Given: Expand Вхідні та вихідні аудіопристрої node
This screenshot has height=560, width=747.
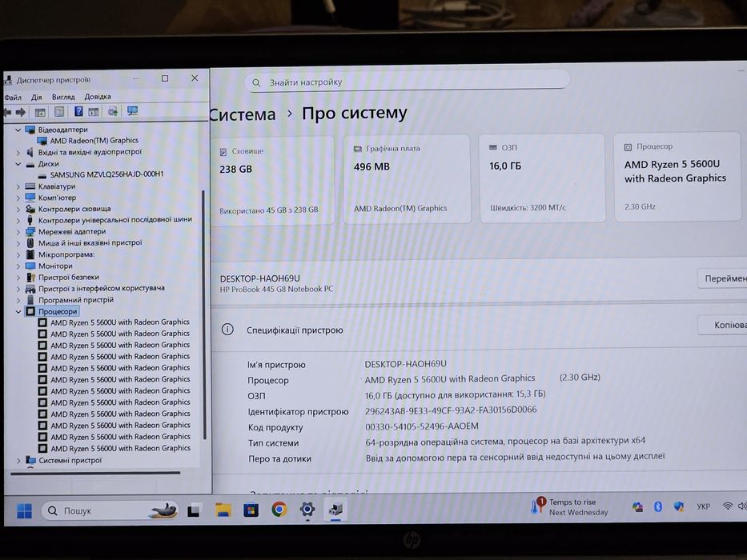Looking at the screenshot, I should pos(18,152).
